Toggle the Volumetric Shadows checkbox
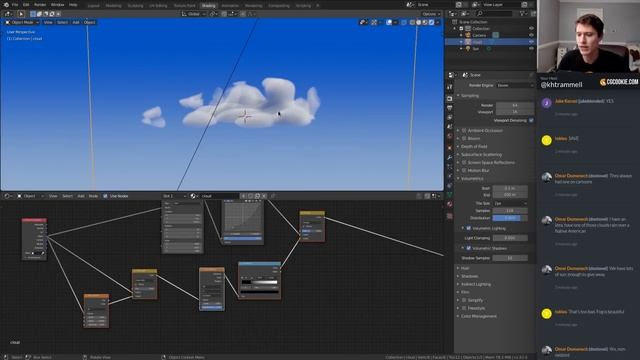 pos(469,248)
